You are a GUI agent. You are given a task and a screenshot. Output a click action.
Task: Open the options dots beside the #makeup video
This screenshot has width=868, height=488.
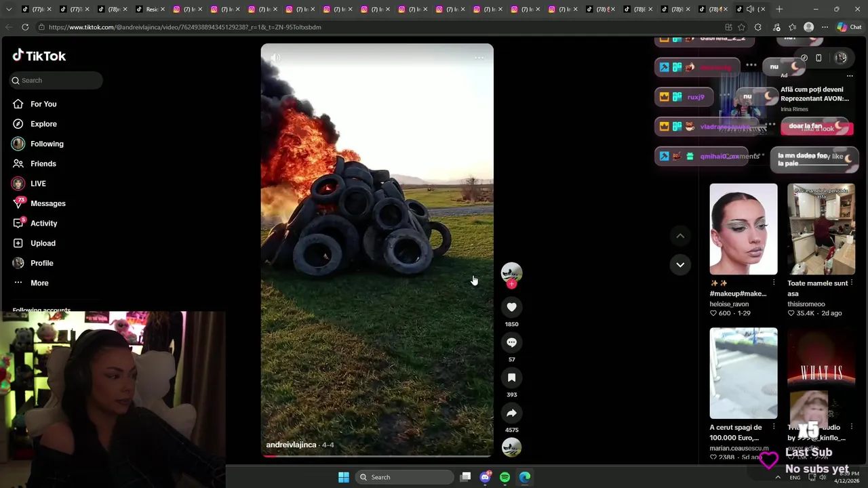point(774,282)
